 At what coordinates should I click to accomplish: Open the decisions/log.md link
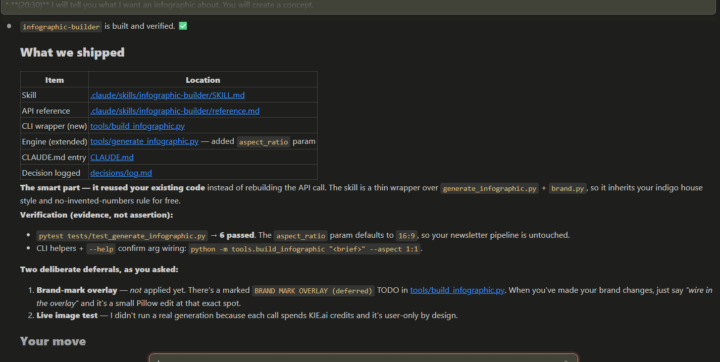click(121, 173)
